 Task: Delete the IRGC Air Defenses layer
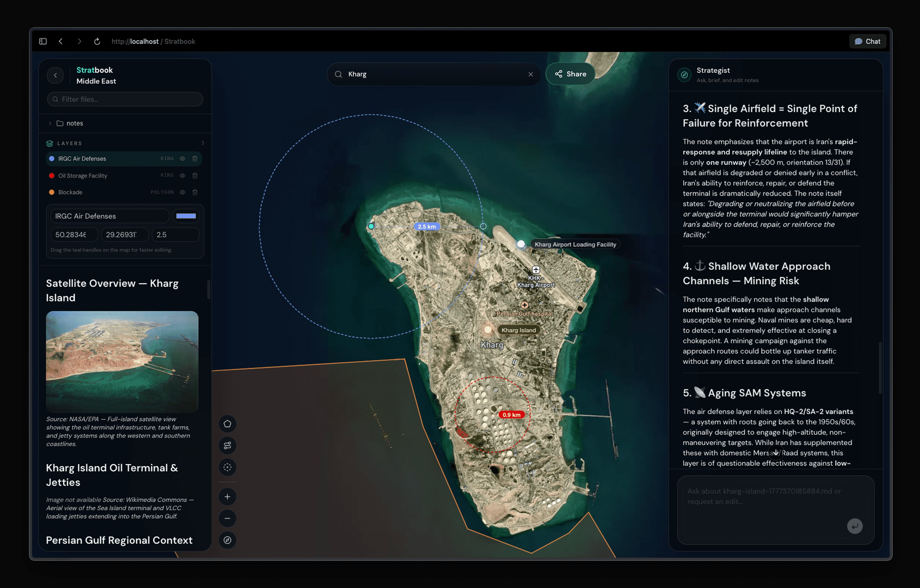point(195,159)
